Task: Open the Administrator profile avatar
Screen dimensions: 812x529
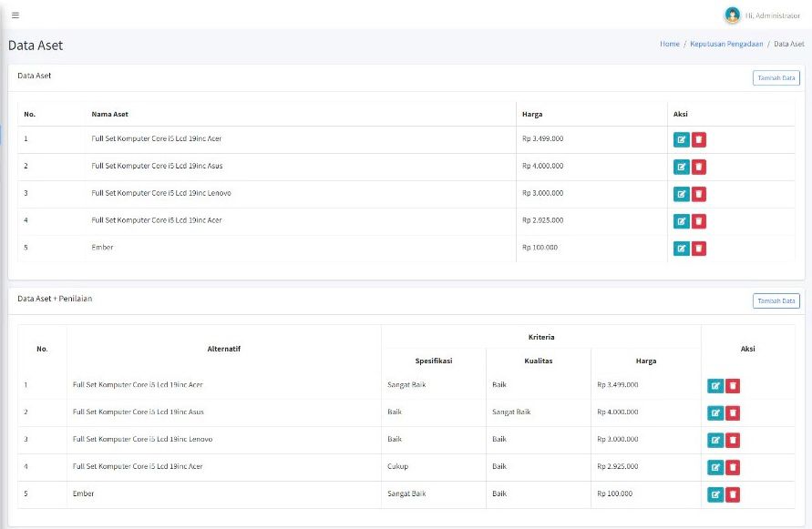Action: (732, 15)
